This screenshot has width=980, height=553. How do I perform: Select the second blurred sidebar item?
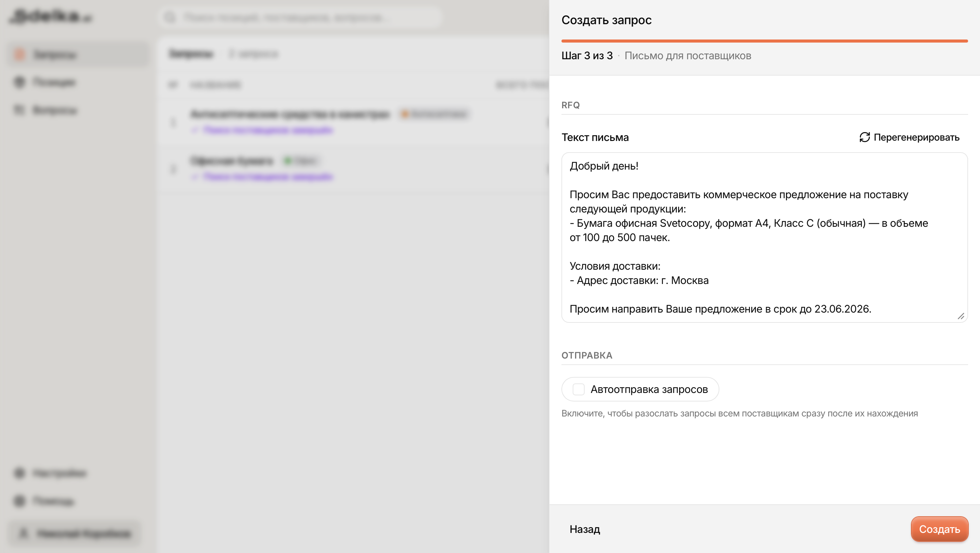point(78,82)
